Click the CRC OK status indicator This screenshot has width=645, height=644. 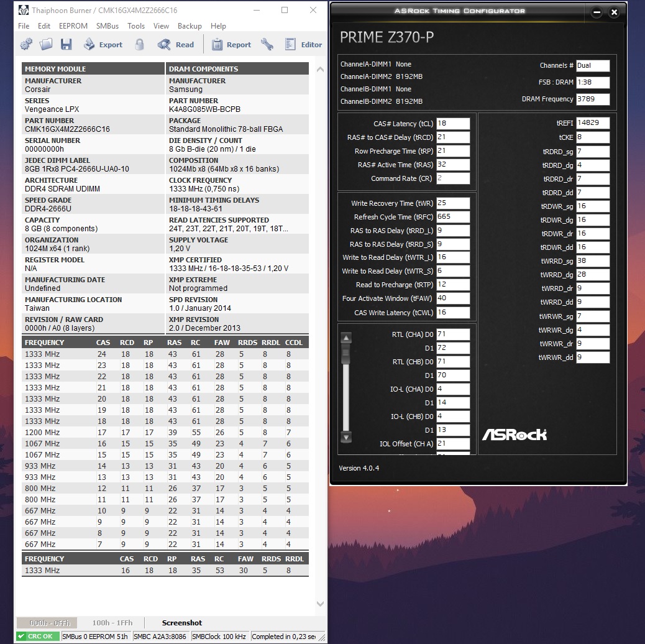click(38, 636)
